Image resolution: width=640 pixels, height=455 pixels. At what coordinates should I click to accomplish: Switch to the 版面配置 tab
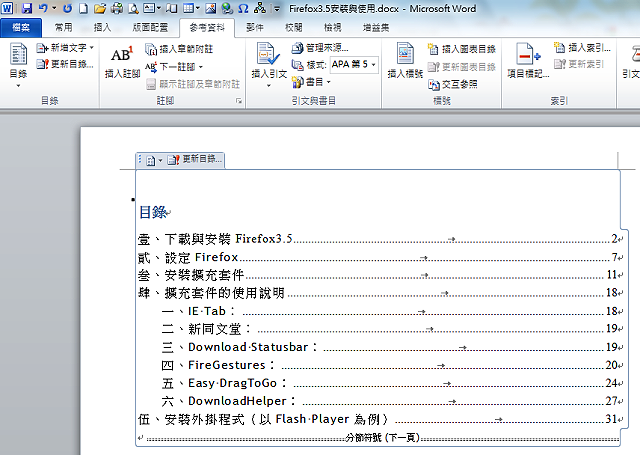(150, 27)
